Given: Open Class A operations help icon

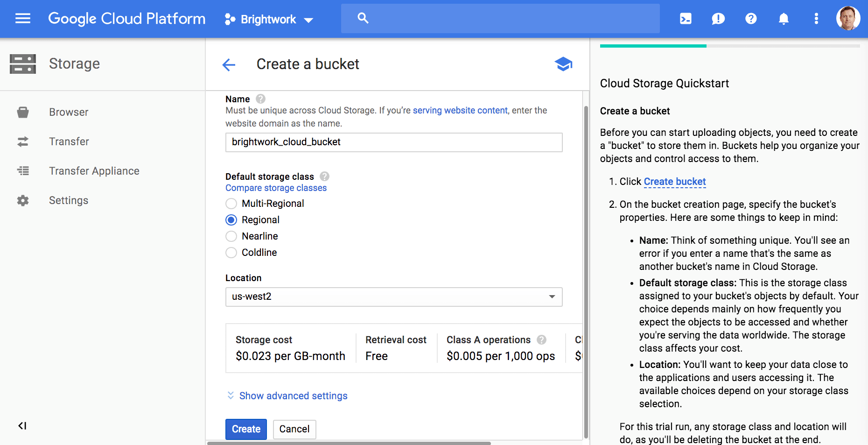Looking at the screenshot, I should pos(542,340).
